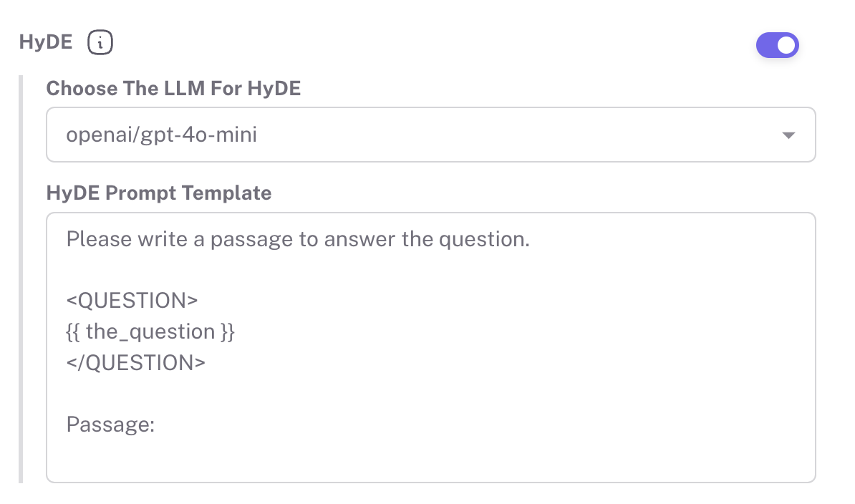The image size is (855, 504).
Task: Click the blank line above the <QUESTION> tag
Action: click(286, 270)
